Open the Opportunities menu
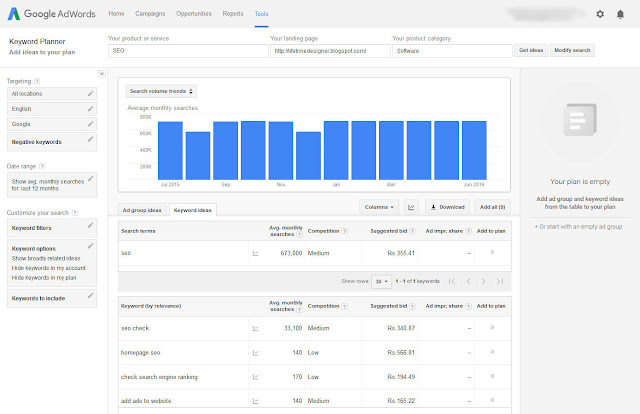Image resolution: width=640 pixels, height=414 pixels. click(194, 13)
